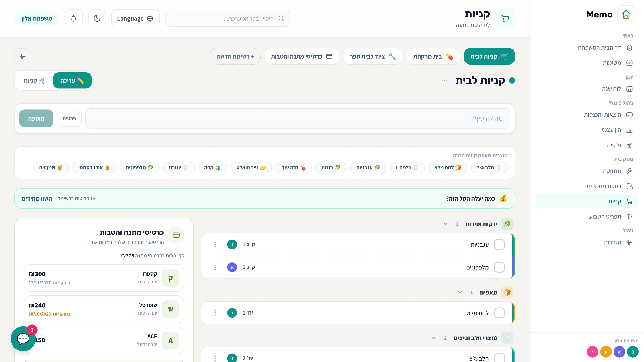This screenshot has height=362, width=644.
Task: Click family member avatar י
Action: 592,352
